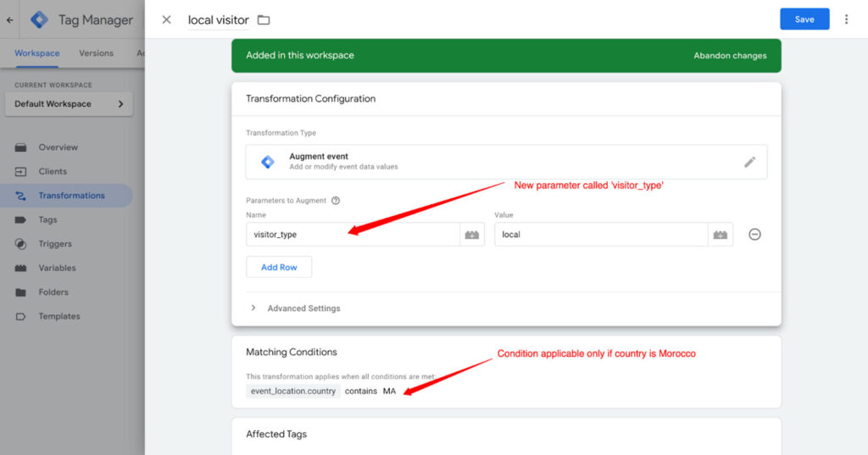Click the Value input field containing local
The height and width of the screenshot is (455, 868).
coord(600,235)
